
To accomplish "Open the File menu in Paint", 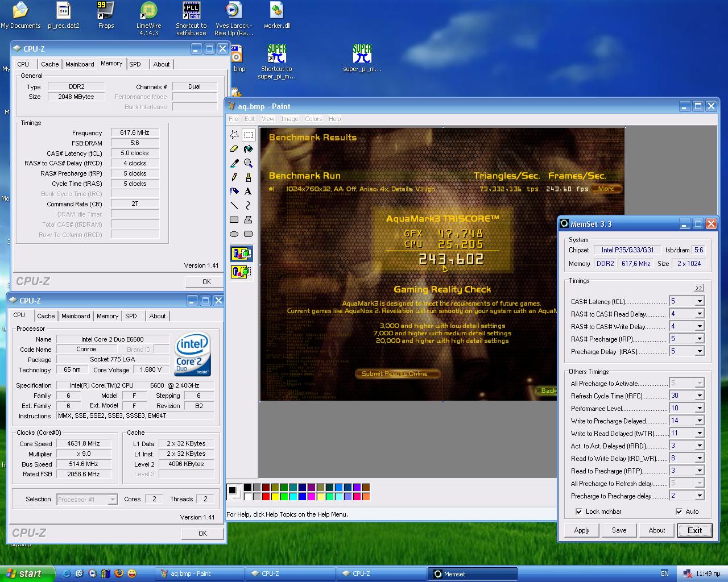I will tap(233, 119).
